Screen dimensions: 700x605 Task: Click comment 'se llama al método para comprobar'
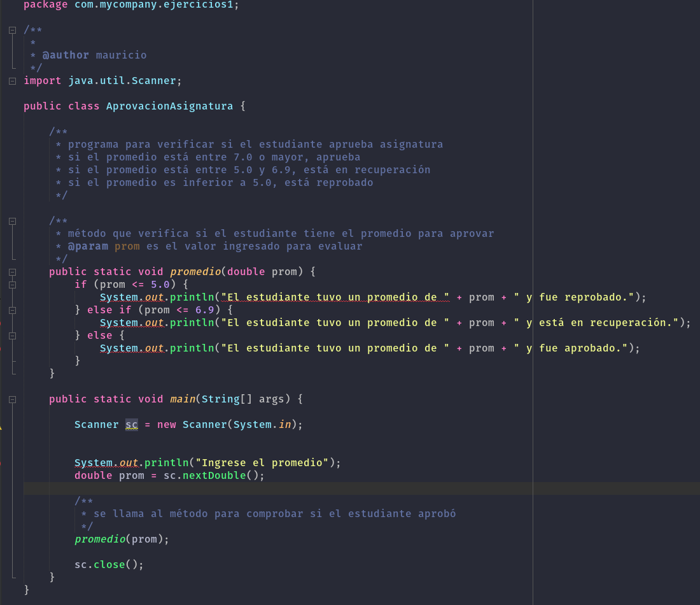pos(274,514)
